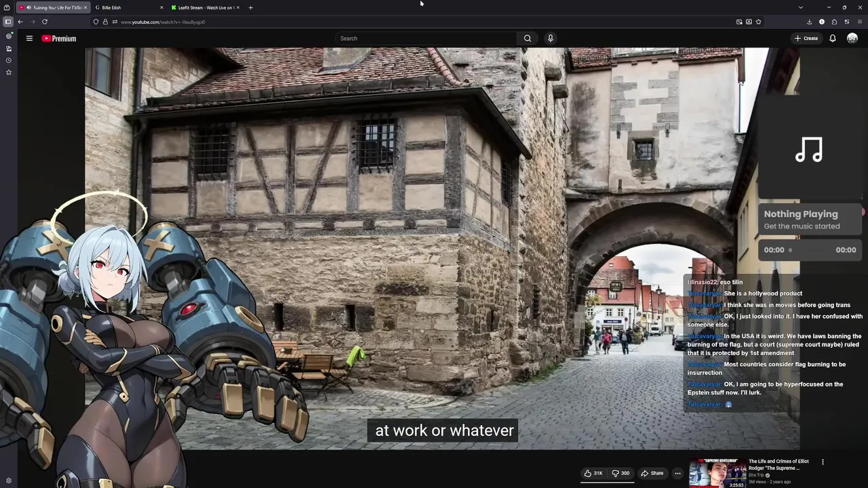This screenshot has height=488, width=868.
Task: Click the translate page icon
Action: point(846,22)
